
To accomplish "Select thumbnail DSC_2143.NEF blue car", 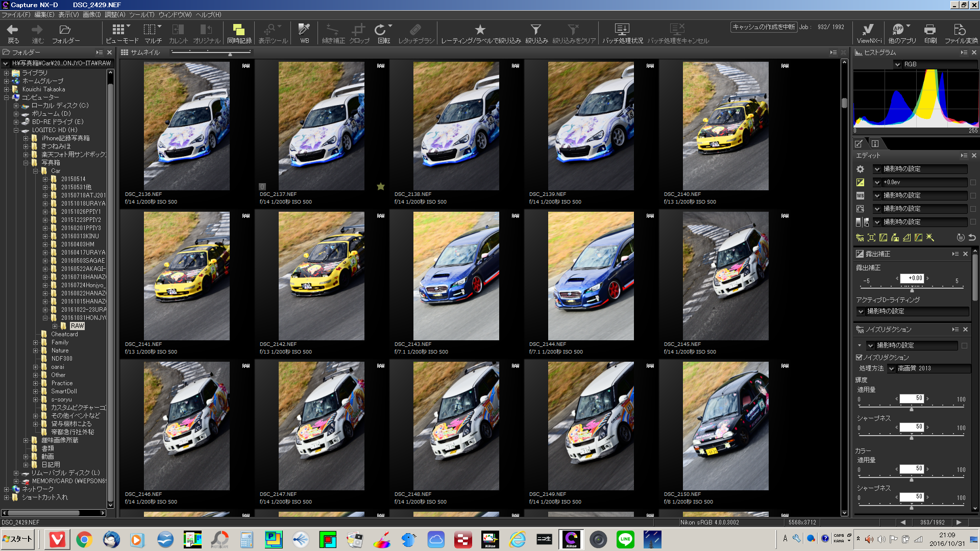I will 456,276.
